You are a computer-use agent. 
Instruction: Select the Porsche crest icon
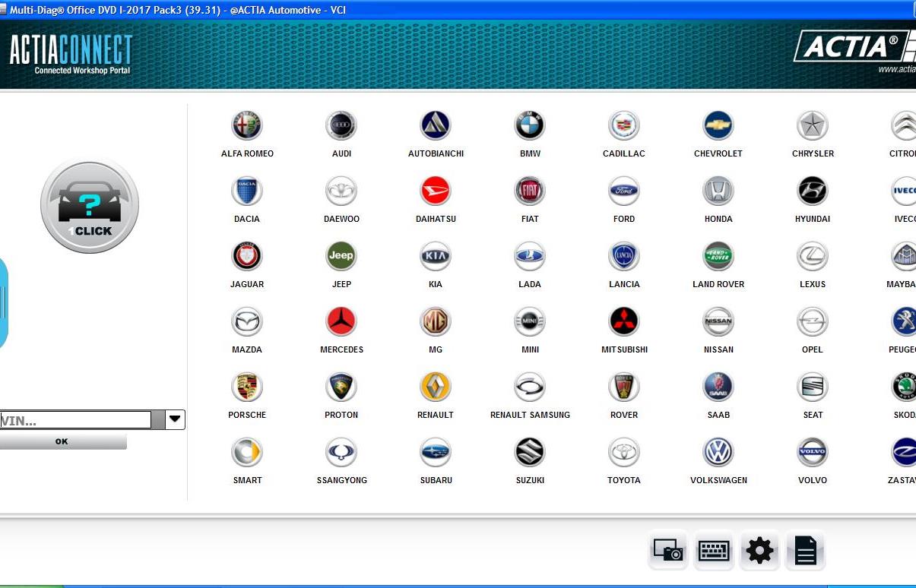(x=247, y=387)
